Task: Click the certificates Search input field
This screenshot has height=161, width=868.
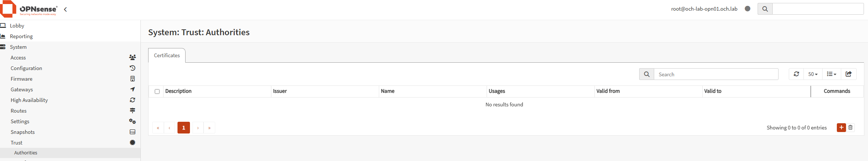Action: (x=716, y=74)
